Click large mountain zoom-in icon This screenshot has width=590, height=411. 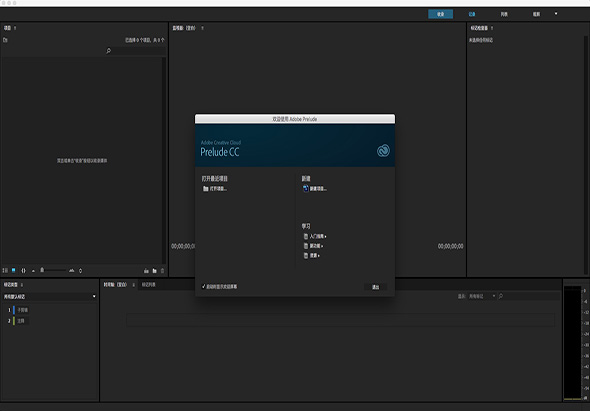coord(71,270)
